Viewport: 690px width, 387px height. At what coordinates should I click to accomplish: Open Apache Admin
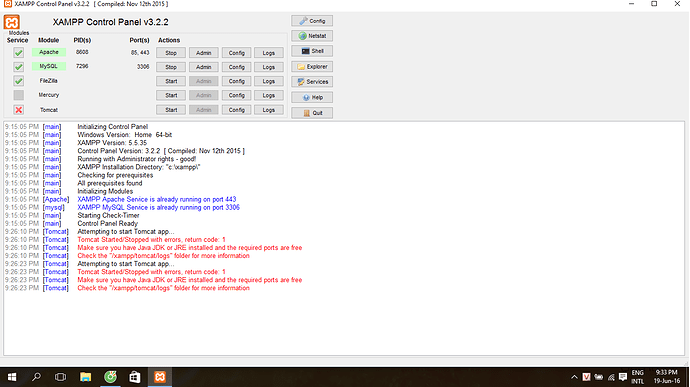(203, 53)
